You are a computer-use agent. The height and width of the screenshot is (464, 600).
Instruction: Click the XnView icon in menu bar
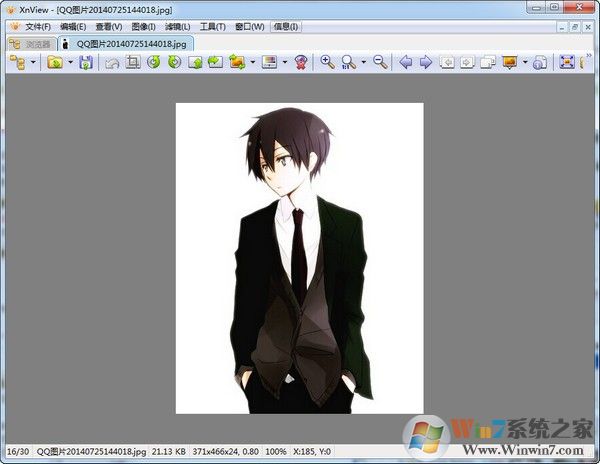pyautogui.click(x=15, y=27)
